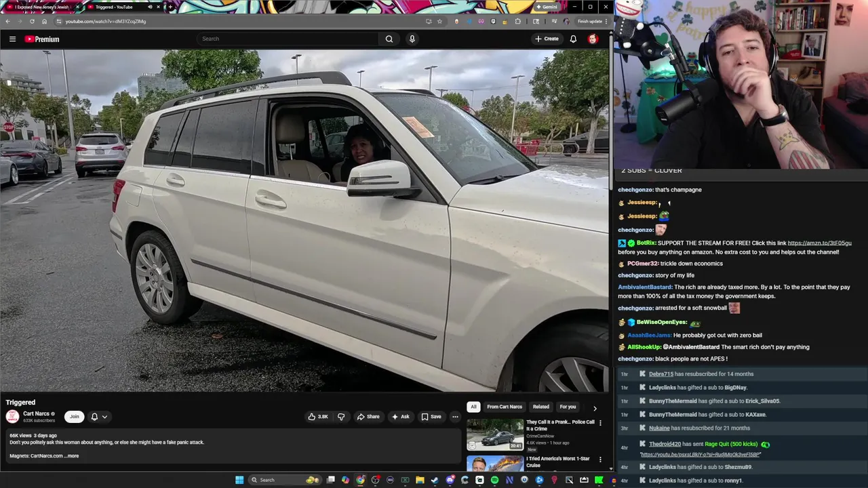The image size is (868, 488).
Task: Go to YouTube Premium home logo
Action: (x=42, y=39)
